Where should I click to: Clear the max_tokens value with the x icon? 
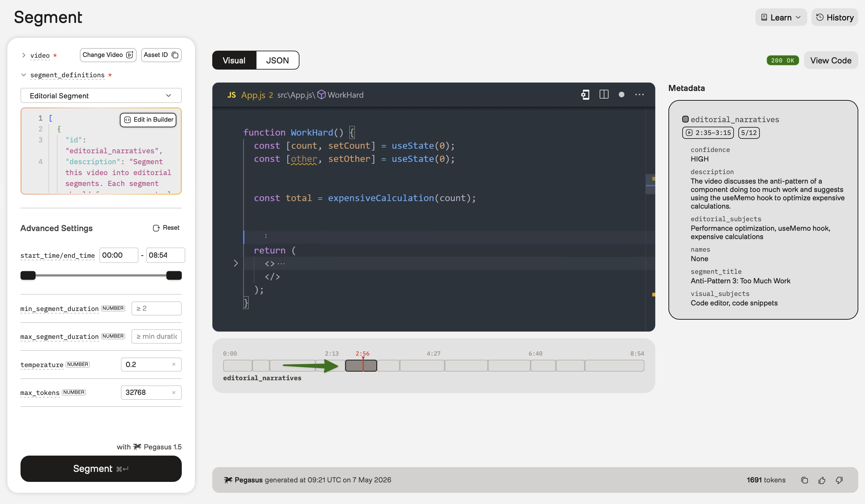coord(174,392)
